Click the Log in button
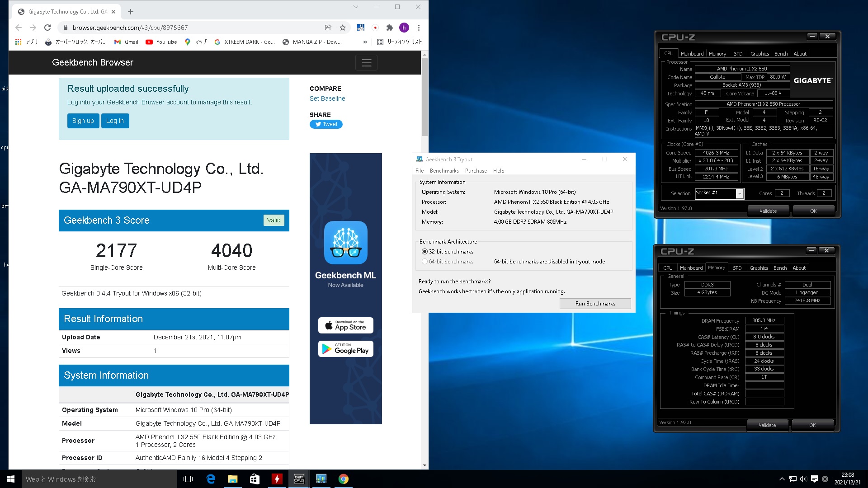The width and height of the screenshot is (868, 488). point(115,121)
